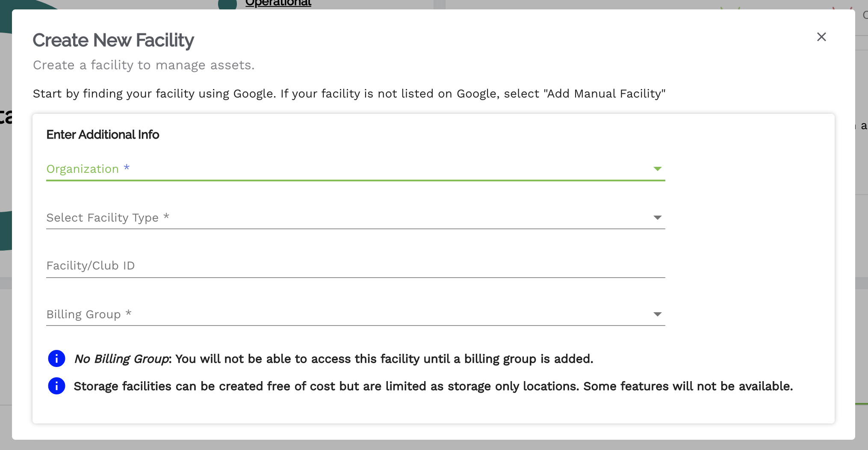Click the asterisk next to Organization
The width and height of the screenshot is (868, 450).
127,167
